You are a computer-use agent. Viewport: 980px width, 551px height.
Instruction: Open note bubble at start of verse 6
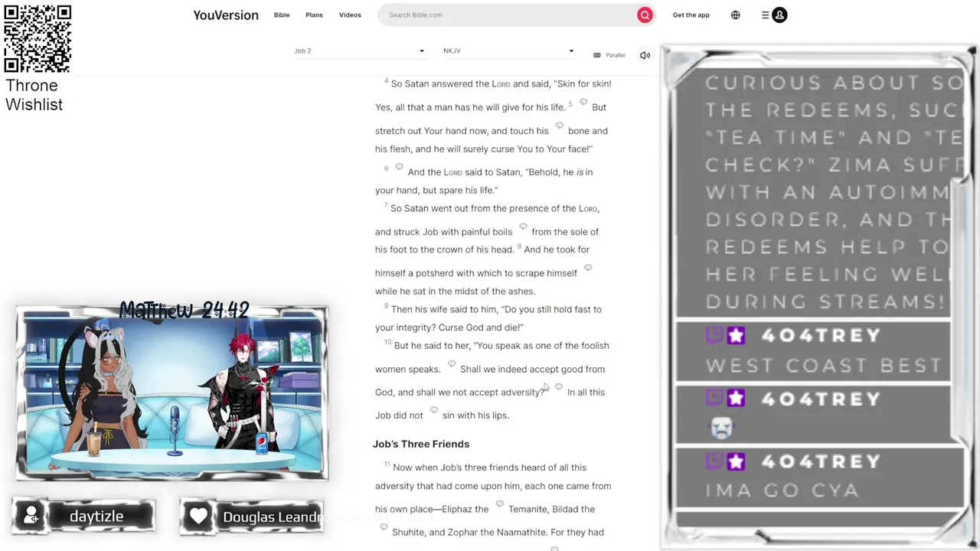(x=399, y=167)
